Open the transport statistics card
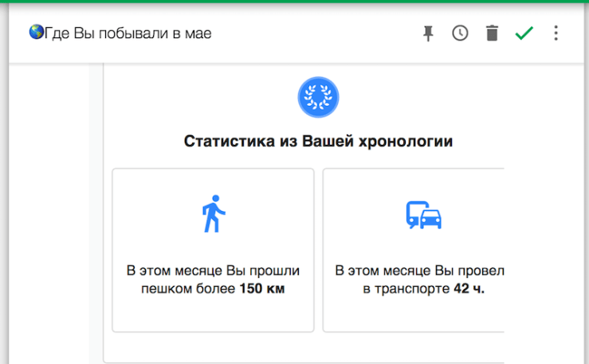The image size is (589, 364). (413, 250)
